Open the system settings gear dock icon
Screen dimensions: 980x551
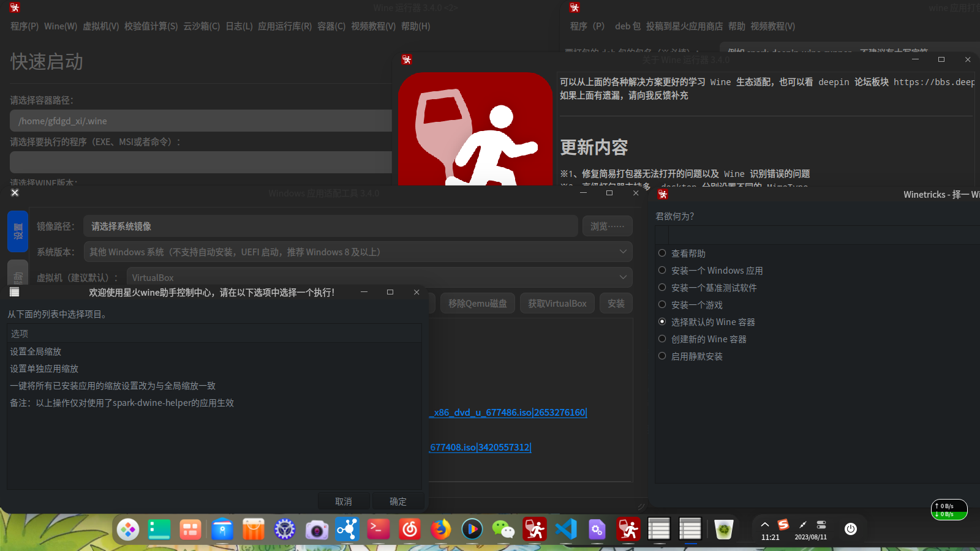pos(285,530)
